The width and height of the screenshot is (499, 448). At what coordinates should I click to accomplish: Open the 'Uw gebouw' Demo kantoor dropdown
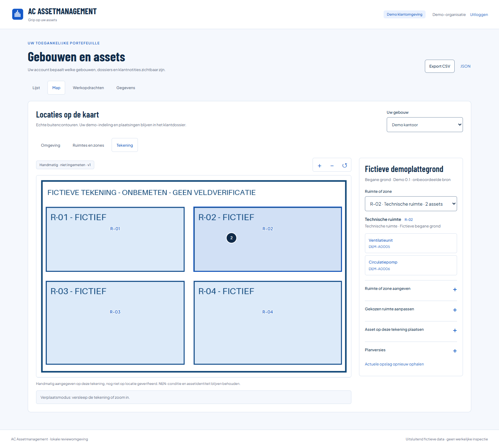point(425,125)
